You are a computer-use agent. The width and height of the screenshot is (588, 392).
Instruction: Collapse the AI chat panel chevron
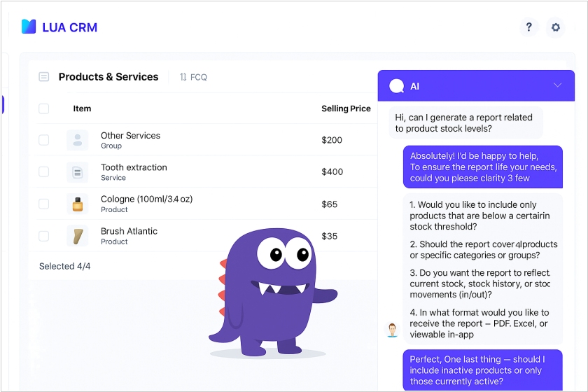tap(557, 85)
